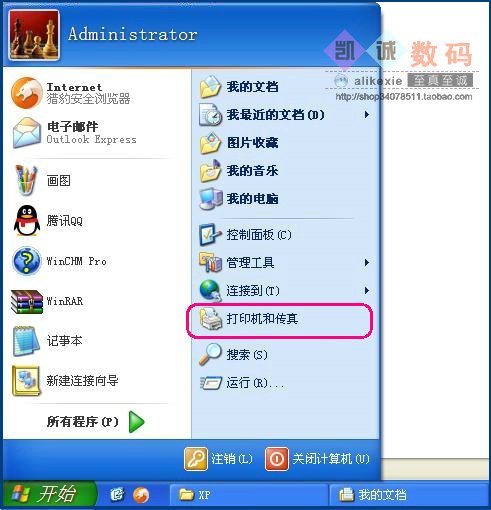Image resolution: width=491 pixels, height=510 pixels.
Task: Launch WinRAR from the pinned list
Action: pos(27,301)
